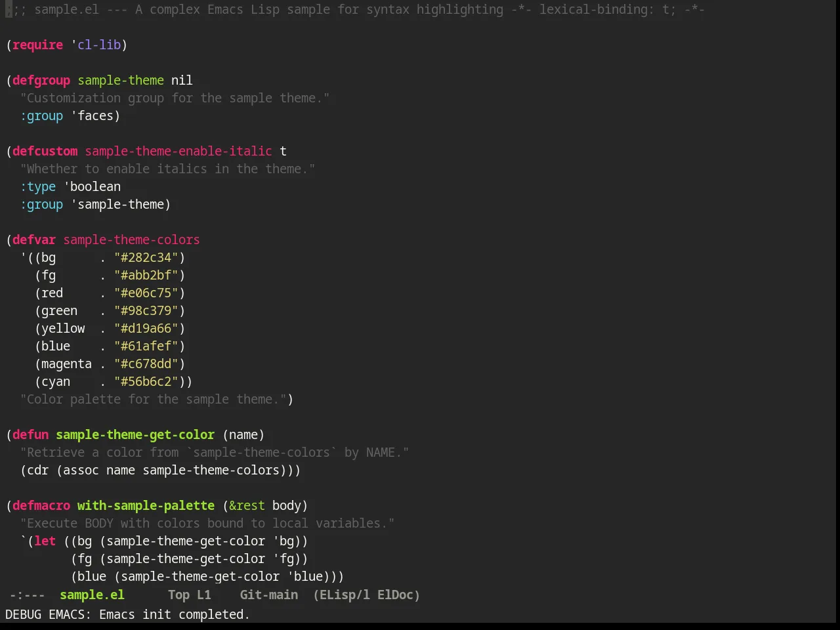Click the echo area message 'Emacs init completed.'

coord(175,614)
